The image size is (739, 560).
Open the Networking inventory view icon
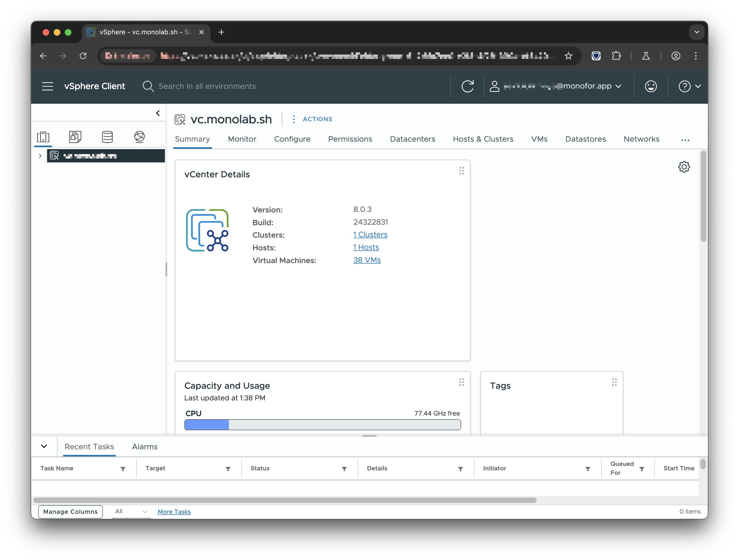[x=139, y=137]
